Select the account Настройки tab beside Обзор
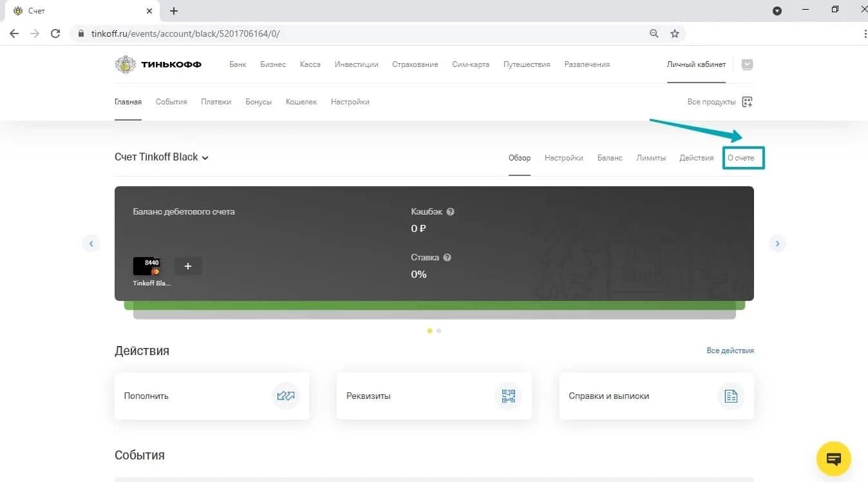The image size is (868, 482). (x=564, y=158)
